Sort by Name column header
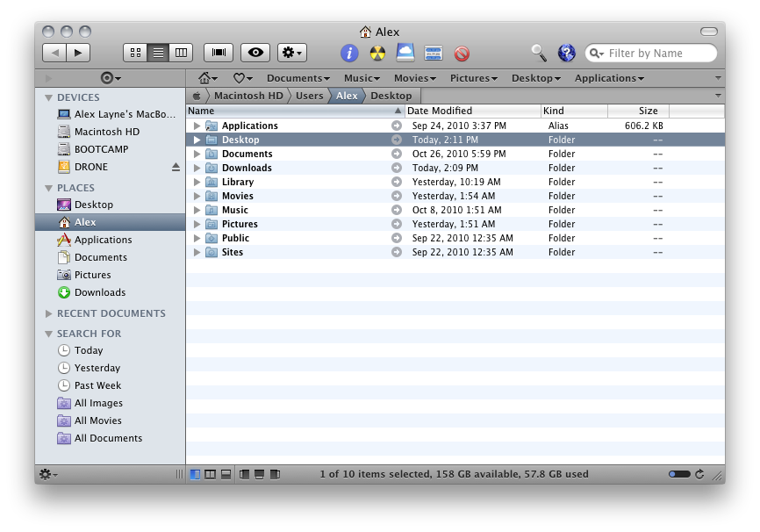760x532 pixels. (295, 111)
